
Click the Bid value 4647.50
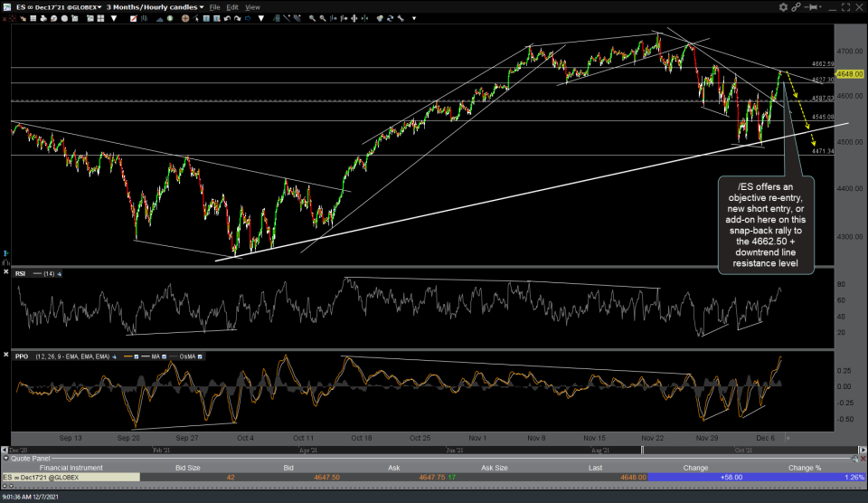tap(326, 477)
